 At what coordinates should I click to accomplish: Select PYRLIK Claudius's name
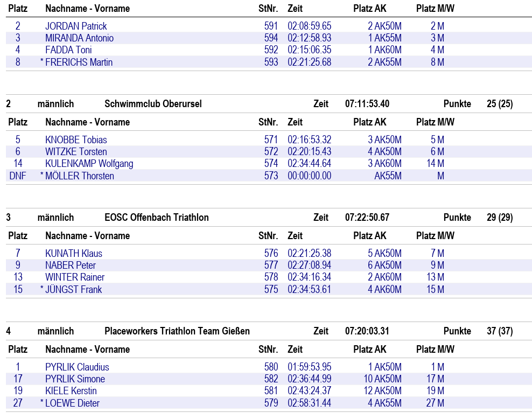pyautogui.click(x=77, y=367)
